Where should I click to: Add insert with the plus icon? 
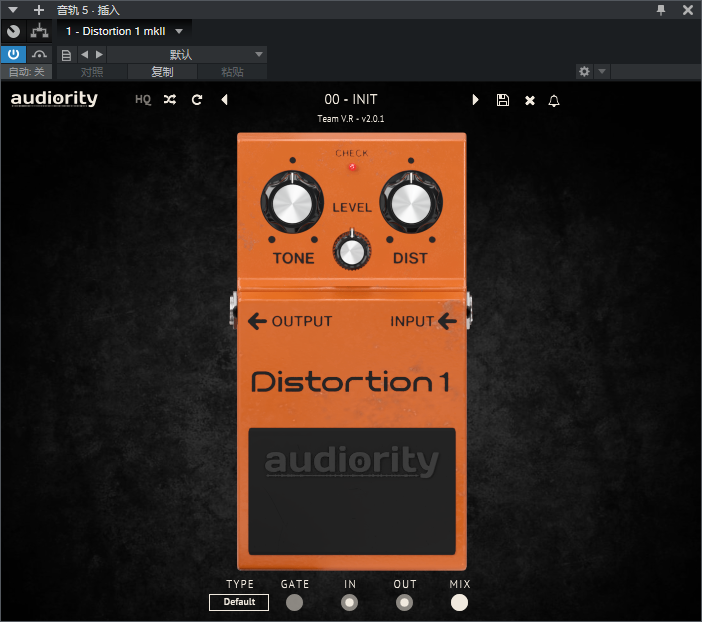pos(39,9)
